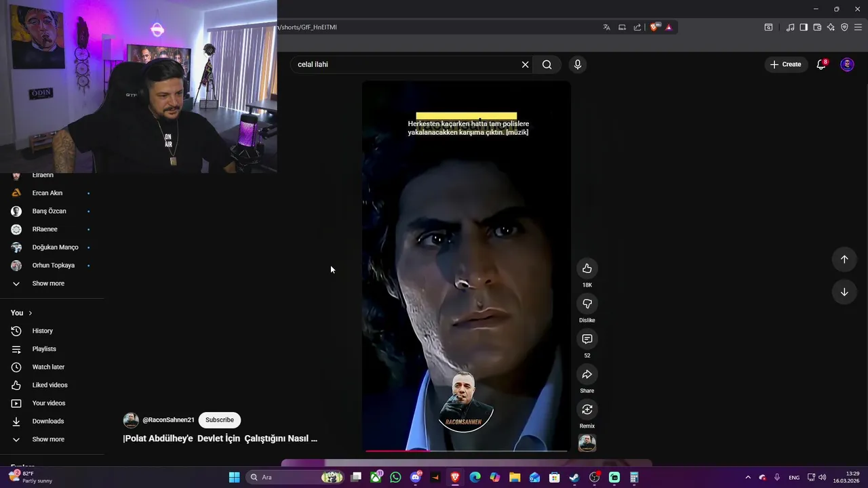
Task: Click the Brave translate page icon
Action: click(x=606, y=27)
